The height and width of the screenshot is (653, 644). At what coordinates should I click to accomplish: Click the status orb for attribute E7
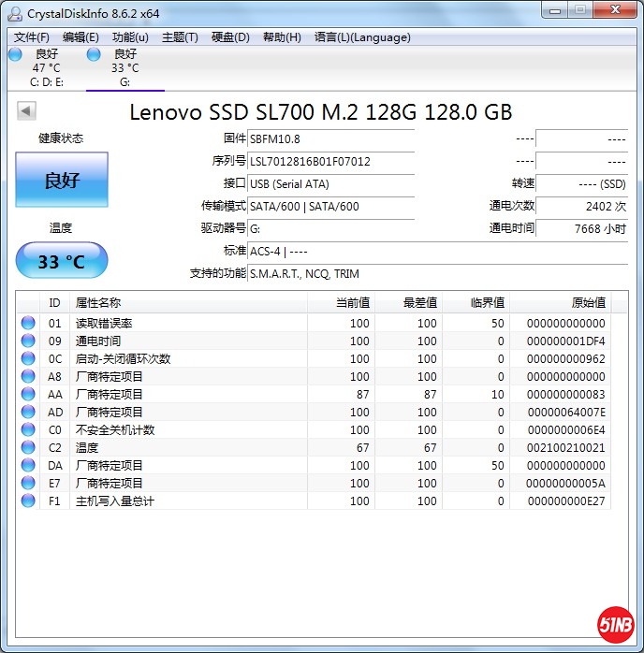click(x=28, y=484)
